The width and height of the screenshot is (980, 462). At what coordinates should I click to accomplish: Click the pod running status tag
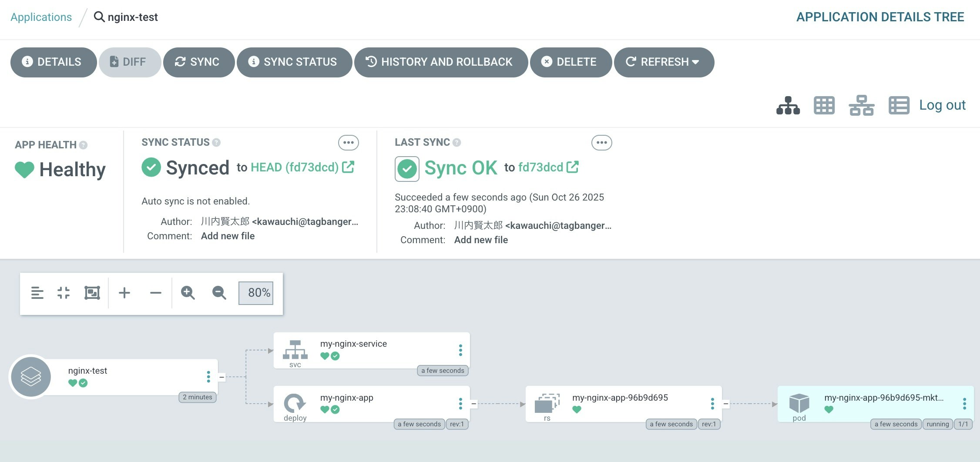pyautogui.click(x=938, y=424)
